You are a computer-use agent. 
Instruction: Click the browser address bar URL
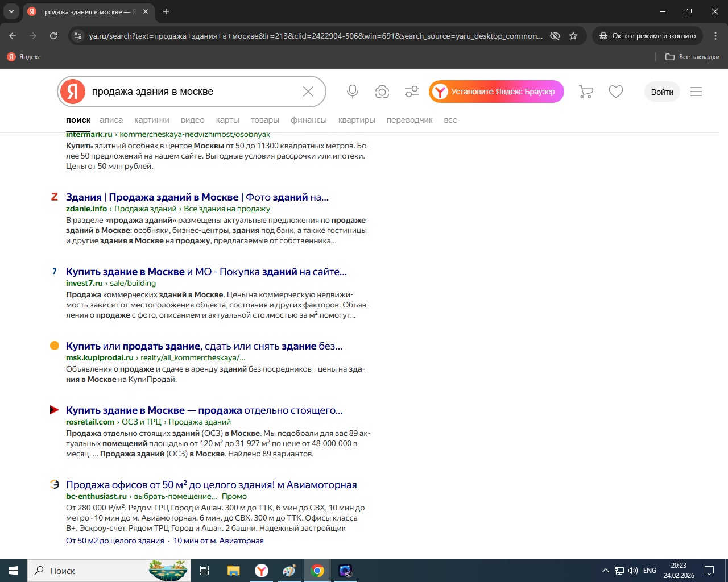pyautogui.click(x=316, y=36)
